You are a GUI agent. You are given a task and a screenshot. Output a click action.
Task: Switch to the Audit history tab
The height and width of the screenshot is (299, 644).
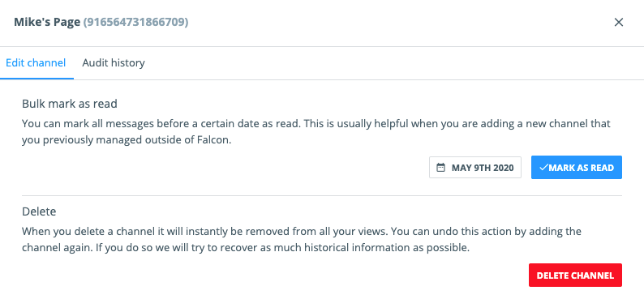[x=114, y=62]
